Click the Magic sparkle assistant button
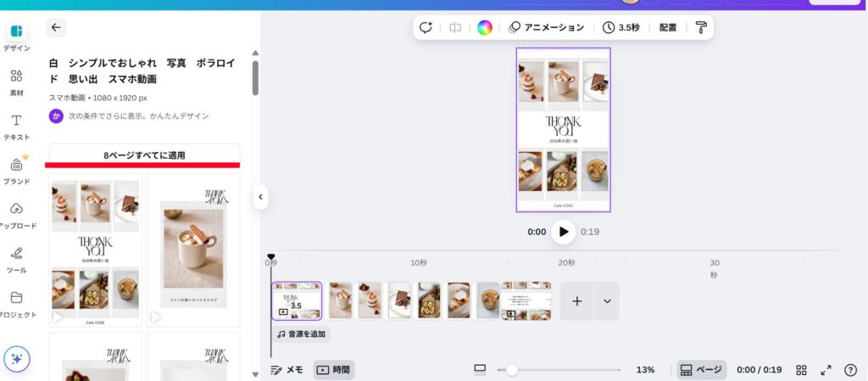 (17, 360)
